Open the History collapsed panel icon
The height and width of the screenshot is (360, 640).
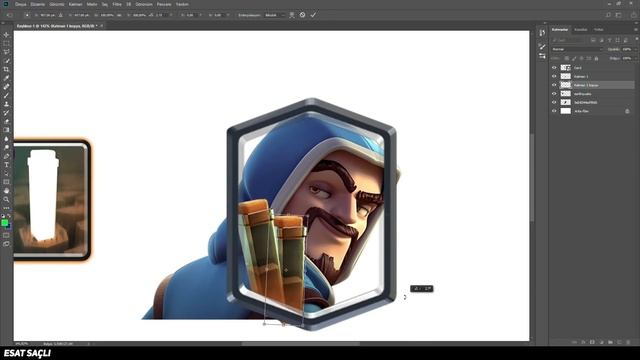pyautogui.click(x=542, y=33)
